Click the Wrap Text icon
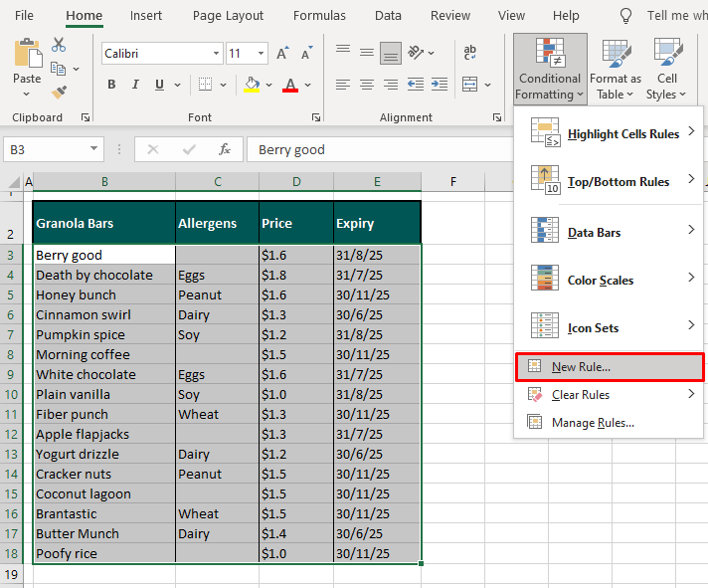This screenshot has height=588, width=708. click(x=469, y=53)
